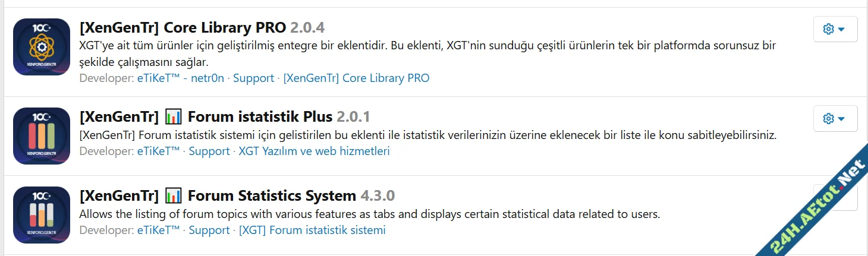Viewport: 868px width, 256px height.
Task: Open Support link for Forum Statistics System
Action: (209, 230)
